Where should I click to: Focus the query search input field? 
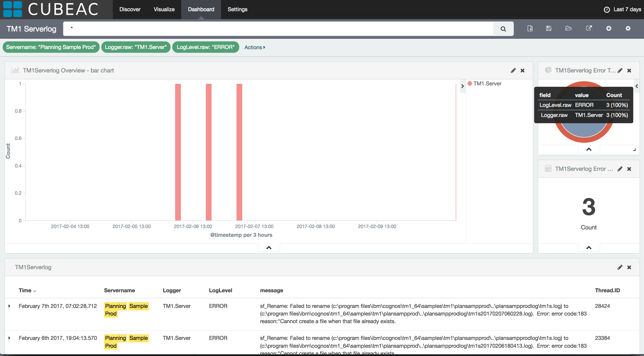click(278, 29)
